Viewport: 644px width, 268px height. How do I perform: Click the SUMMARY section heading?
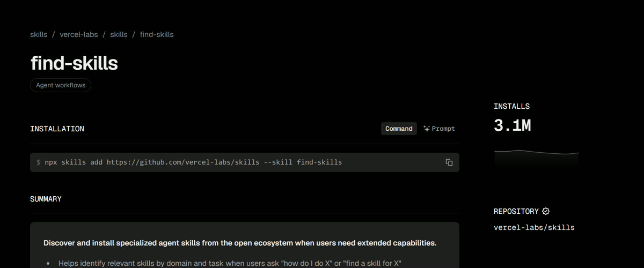tap(46, 199)
